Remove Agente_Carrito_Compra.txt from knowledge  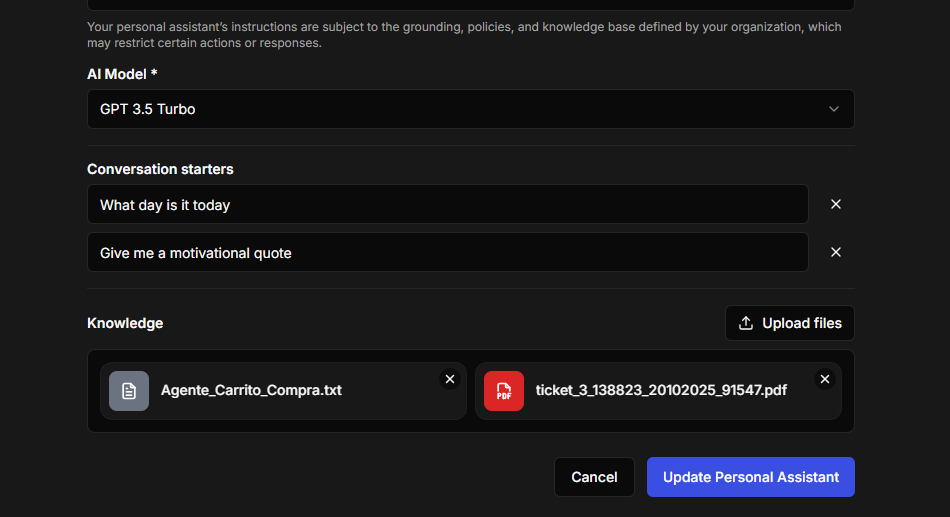[x=450, y=379]
